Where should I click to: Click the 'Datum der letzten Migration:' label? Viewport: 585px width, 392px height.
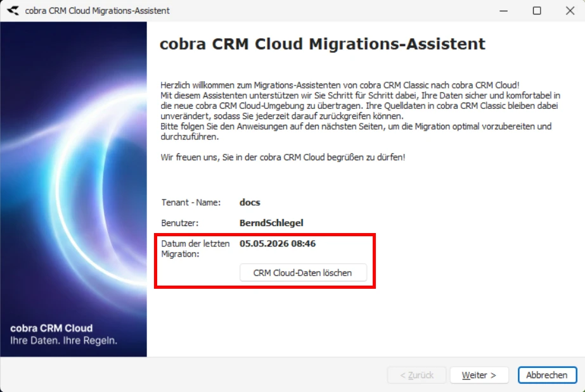[195, 248]
